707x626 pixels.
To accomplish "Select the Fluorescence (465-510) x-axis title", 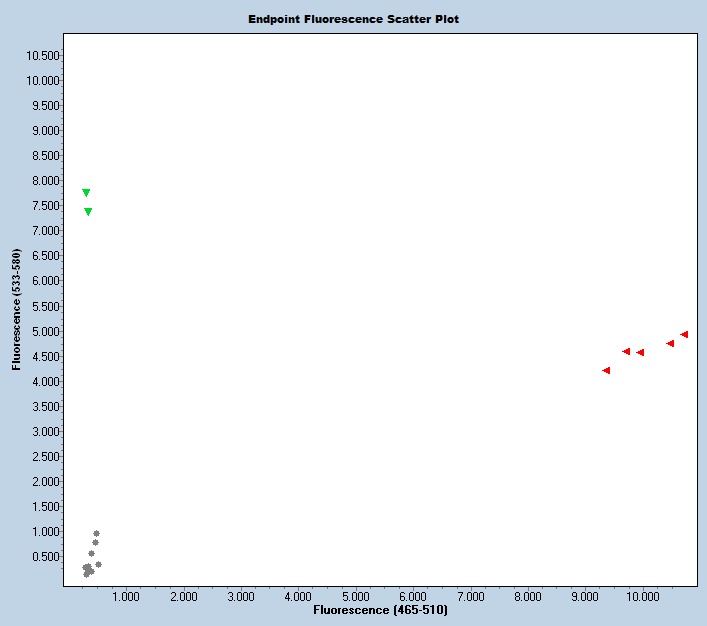I will tap(380, 609).
